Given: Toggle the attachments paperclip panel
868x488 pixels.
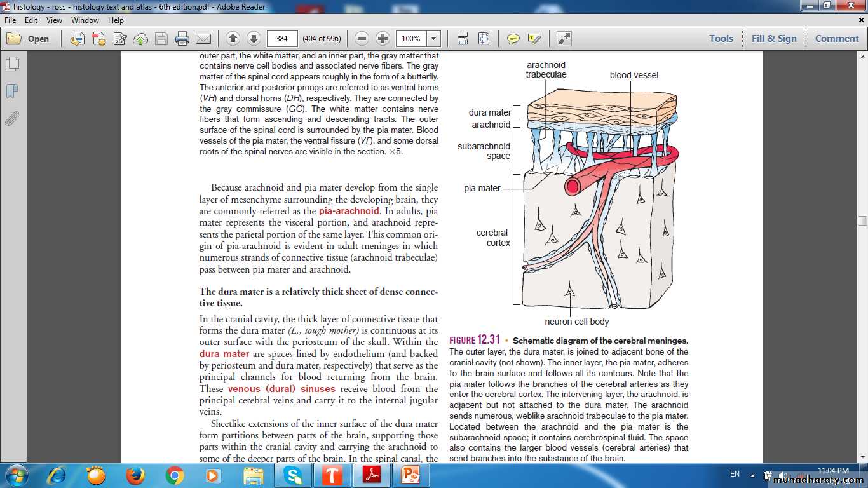Looking at the screenshot, I should point(12,119).
